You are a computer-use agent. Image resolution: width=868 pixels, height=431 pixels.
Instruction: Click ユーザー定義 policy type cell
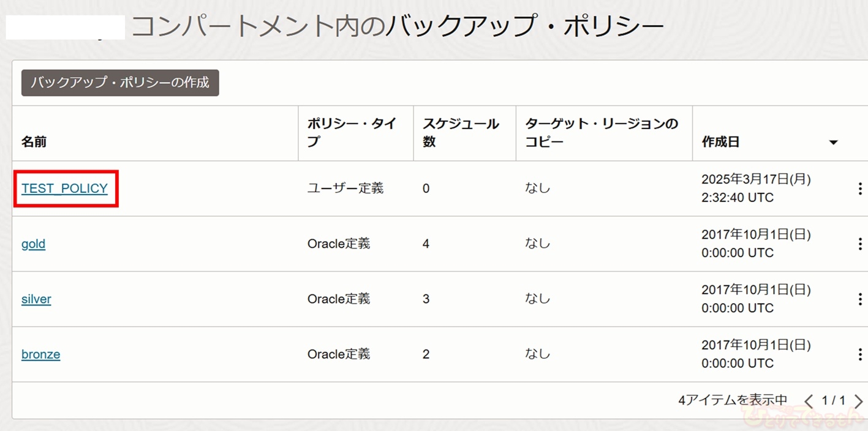pyautogui.click(x=345, y=189)
